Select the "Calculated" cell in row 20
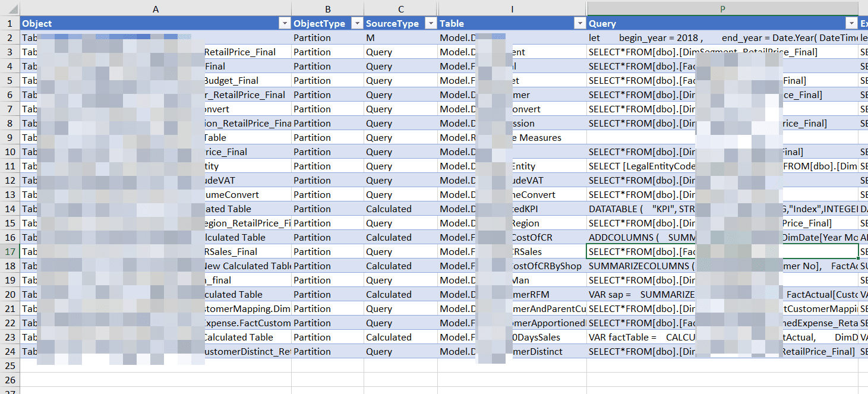868x394 pixels. [401, 294]
